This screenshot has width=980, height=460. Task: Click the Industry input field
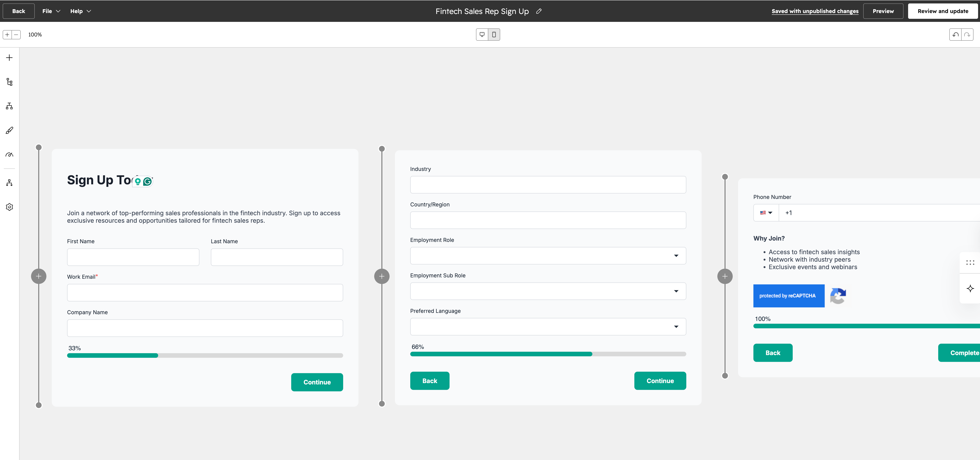[x=548, y=185]
